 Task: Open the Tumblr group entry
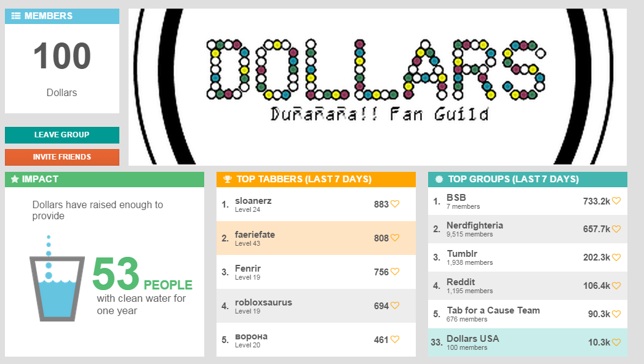(527, 257)
